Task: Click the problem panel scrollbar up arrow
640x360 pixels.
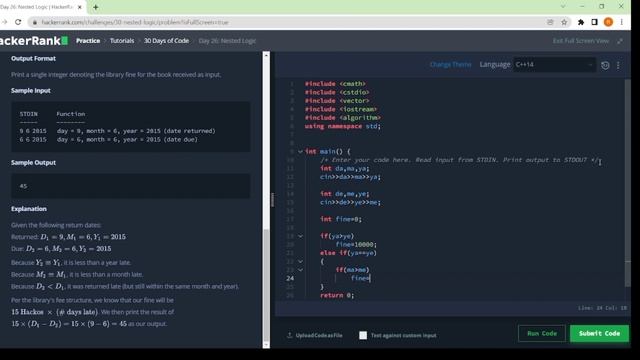Action: pyautogui.click(x=266, y=55)
